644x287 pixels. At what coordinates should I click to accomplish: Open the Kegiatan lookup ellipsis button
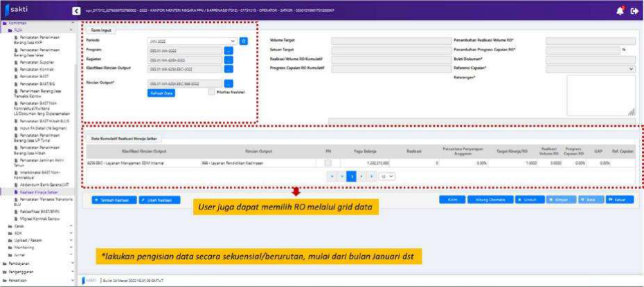(229, 60)
